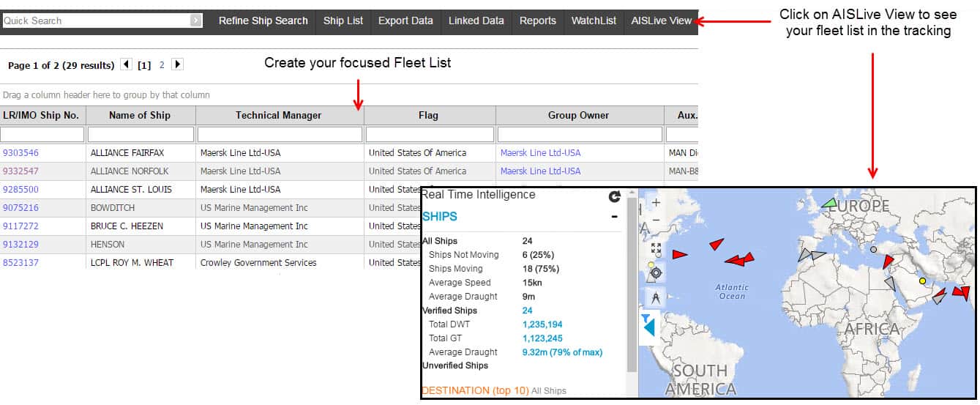Collapse the SHIPS section with minus

[614, 217]
